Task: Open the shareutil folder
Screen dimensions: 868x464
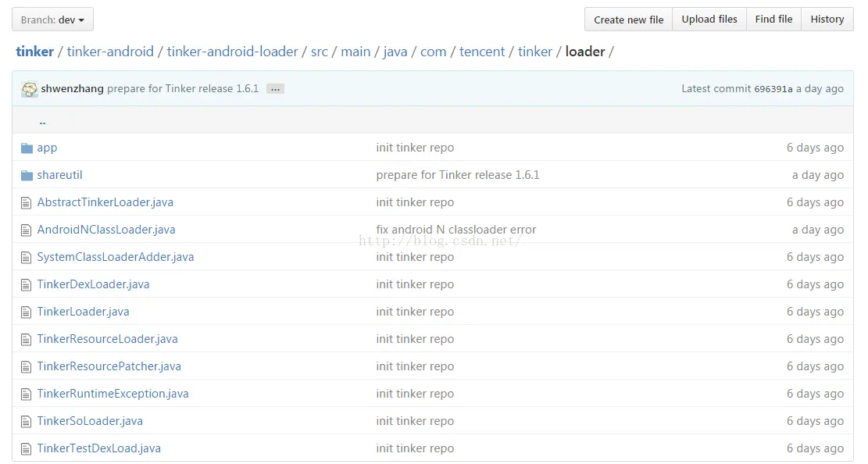Action: click(60, 175)
